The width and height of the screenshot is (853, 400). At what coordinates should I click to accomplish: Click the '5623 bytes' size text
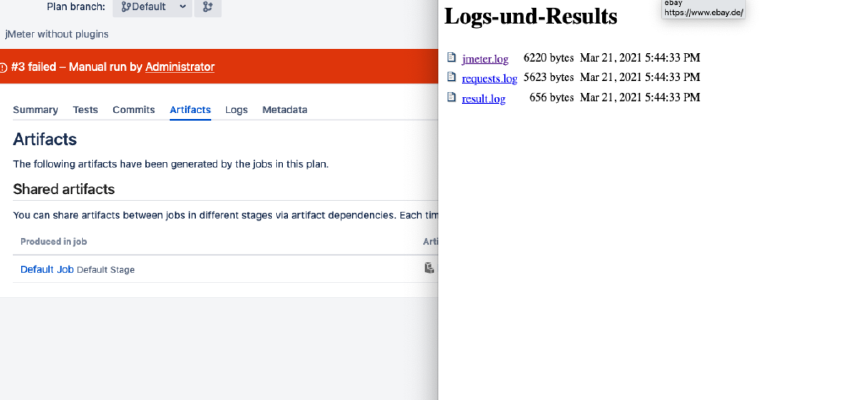(548, 77)
